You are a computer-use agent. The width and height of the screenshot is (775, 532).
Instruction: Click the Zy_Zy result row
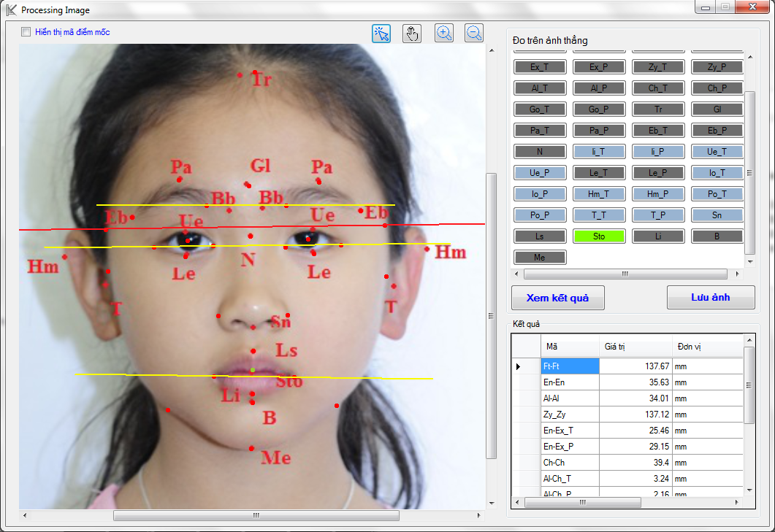[x=570, y=415]
